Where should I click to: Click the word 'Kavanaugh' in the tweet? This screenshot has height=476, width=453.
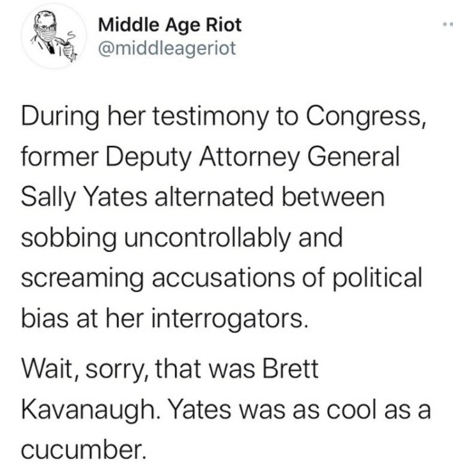coord(88,410)
